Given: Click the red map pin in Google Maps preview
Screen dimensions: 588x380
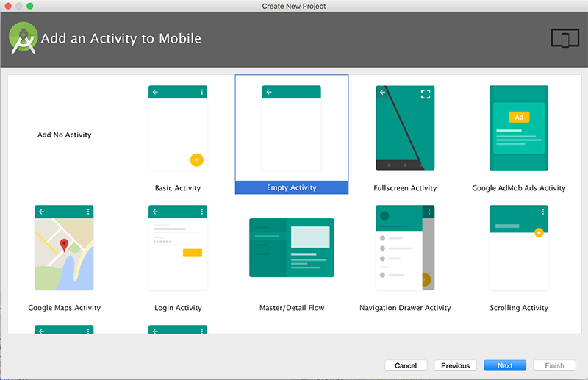Looking at the screenshot, I should pyautogui.click(x=64, y=245).
